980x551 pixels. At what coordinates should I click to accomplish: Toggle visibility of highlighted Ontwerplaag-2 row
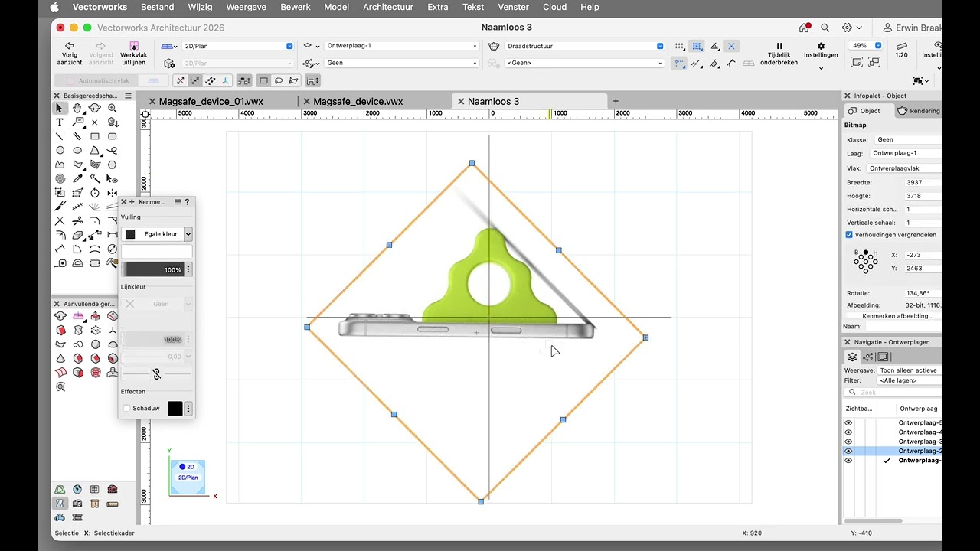pos(848,452)
